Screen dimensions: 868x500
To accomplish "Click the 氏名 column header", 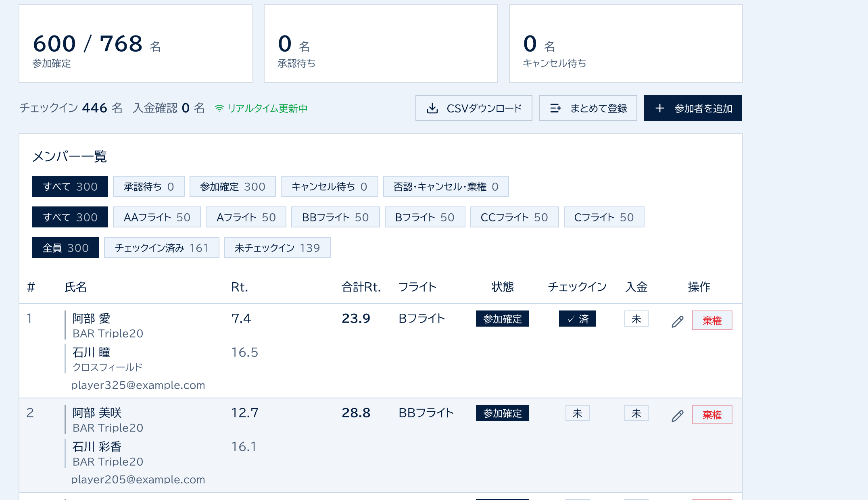I will 76,287.
